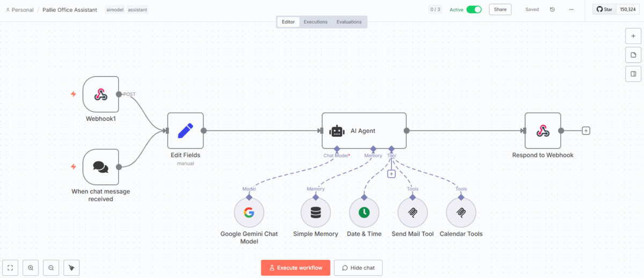Add a tool under AI Agent
This screenshot has width=644, height=278.
[x=391, y=173]
